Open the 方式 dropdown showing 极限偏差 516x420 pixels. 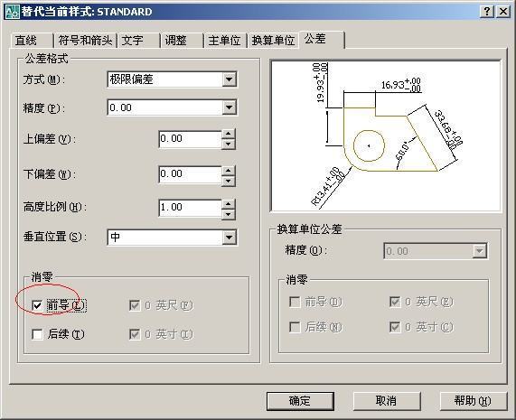click(x=172, y=79)
